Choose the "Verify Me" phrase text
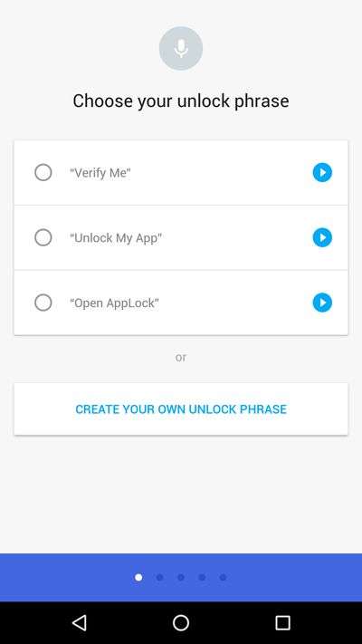362x644 pixels. point(100,173)
